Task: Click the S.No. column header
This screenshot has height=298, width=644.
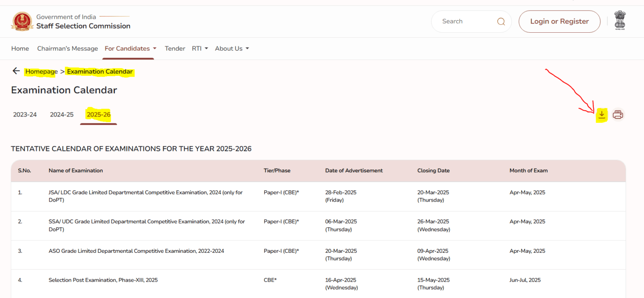Action: pyautogui.click(x=24, y=171)
